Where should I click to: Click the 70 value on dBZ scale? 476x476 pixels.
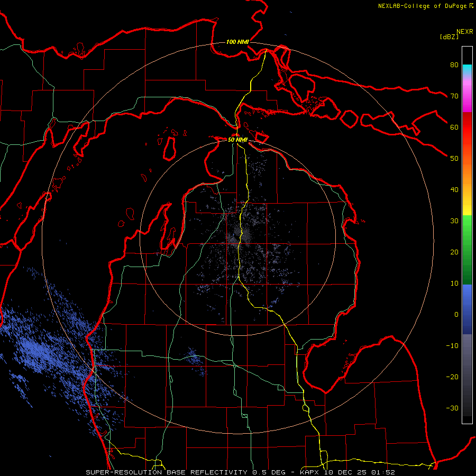(x=454, y=96)
